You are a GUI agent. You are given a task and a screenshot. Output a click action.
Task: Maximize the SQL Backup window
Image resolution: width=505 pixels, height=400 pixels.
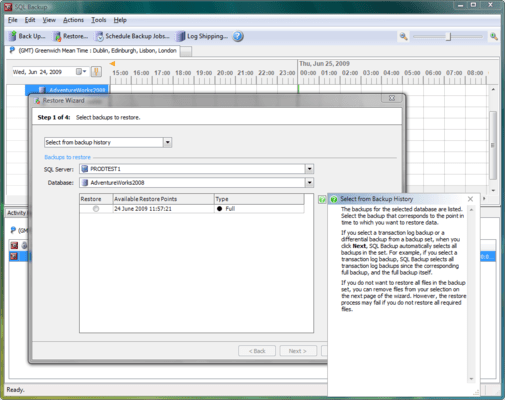click(x=474, y=5)
